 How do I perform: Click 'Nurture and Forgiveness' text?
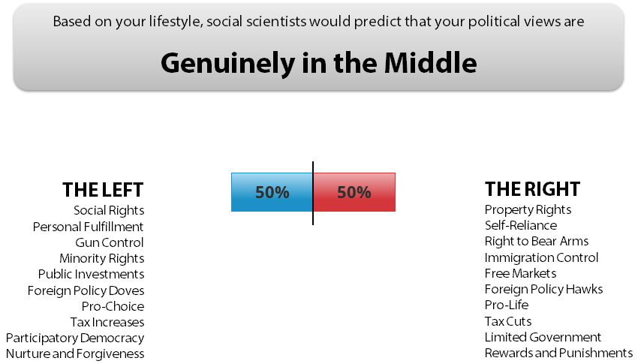75,353
